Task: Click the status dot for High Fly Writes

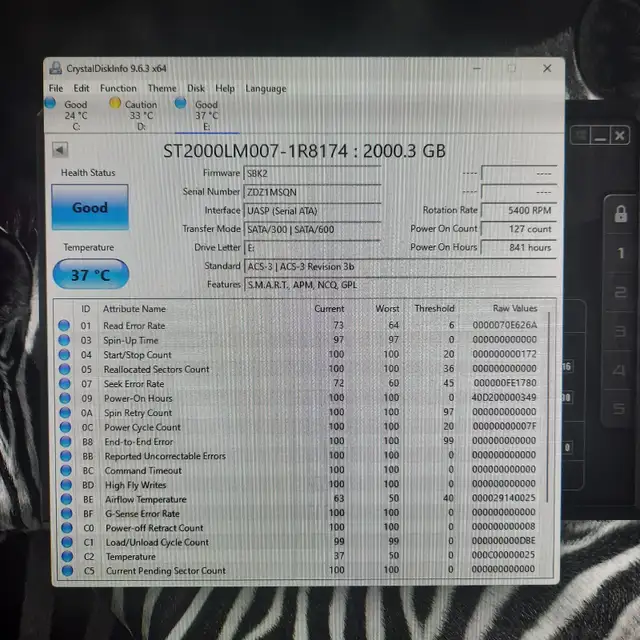Action: click(x=66, y=484)
